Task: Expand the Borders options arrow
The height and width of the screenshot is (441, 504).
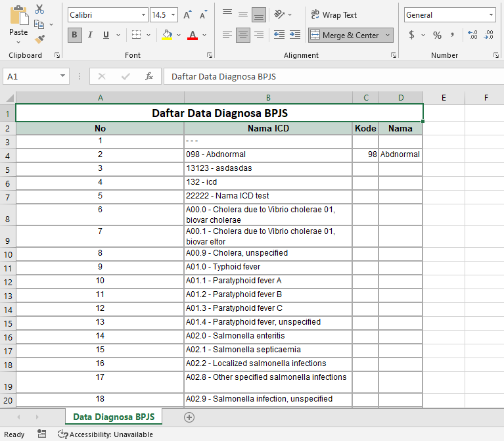Action: click(x=149, y=35)
